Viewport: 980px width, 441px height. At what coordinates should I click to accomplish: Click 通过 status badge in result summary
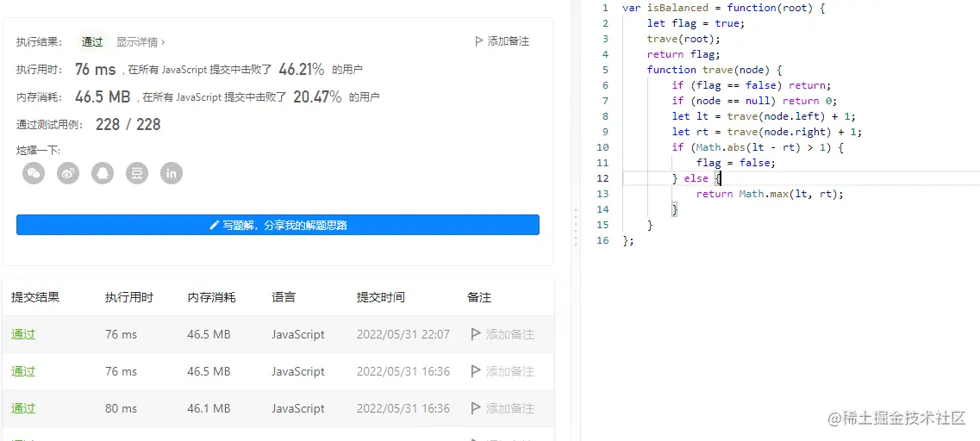coord(92,42)
